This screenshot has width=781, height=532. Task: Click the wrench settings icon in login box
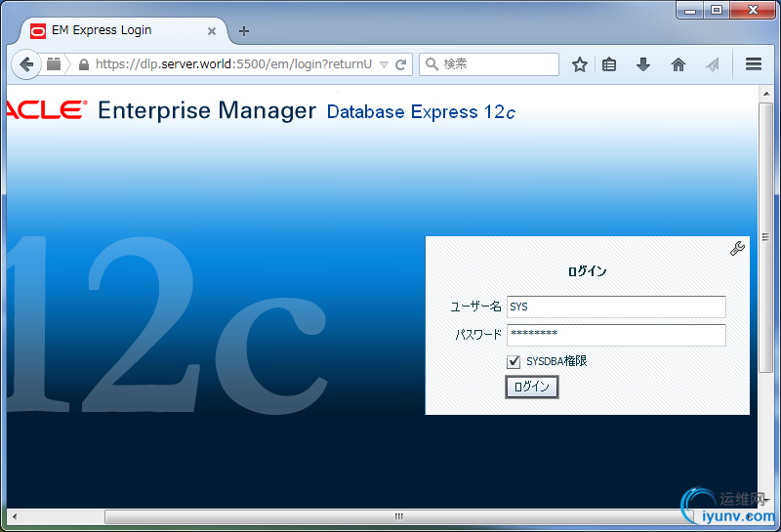(x=737, y=248)
